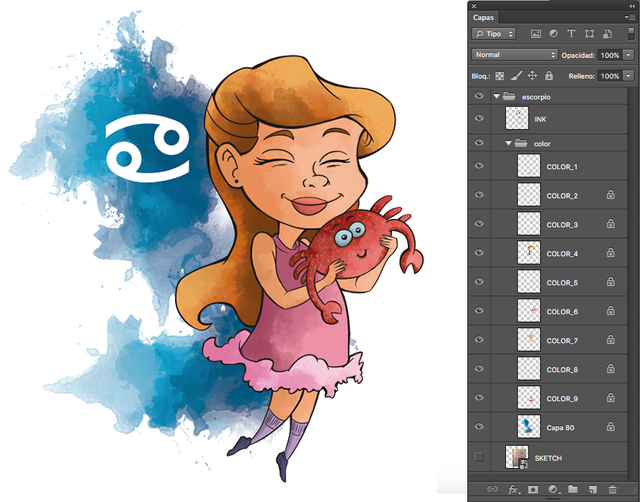Select the COLOR_2 layer name

(x=562, y=196)
